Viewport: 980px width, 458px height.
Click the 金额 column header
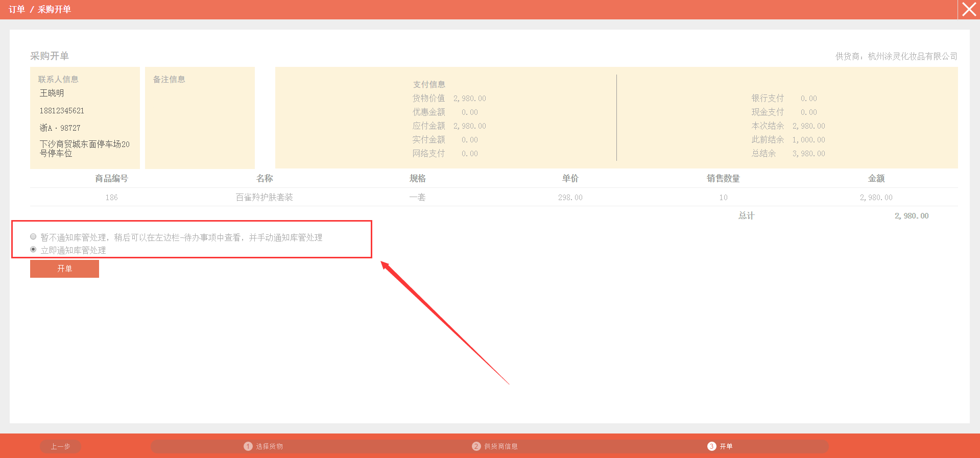pyautogui.click(x=876, y=178)
